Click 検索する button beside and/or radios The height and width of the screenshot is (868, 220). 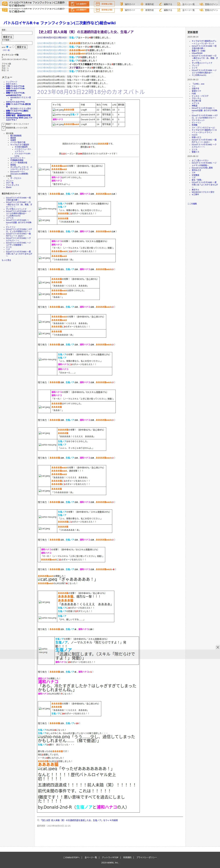(x=21, y=47)
